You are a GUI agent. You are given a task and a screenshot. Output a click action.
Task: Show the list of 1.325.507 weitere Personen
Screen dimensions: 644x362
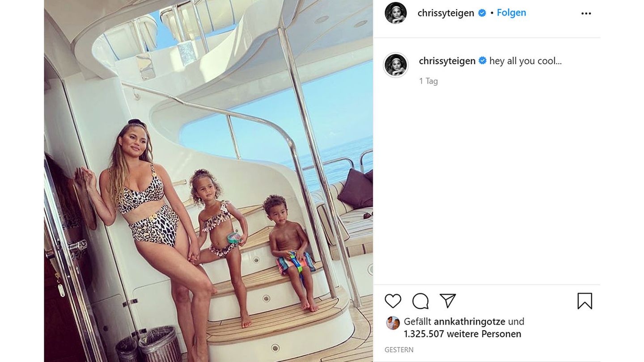click(462, 334)
